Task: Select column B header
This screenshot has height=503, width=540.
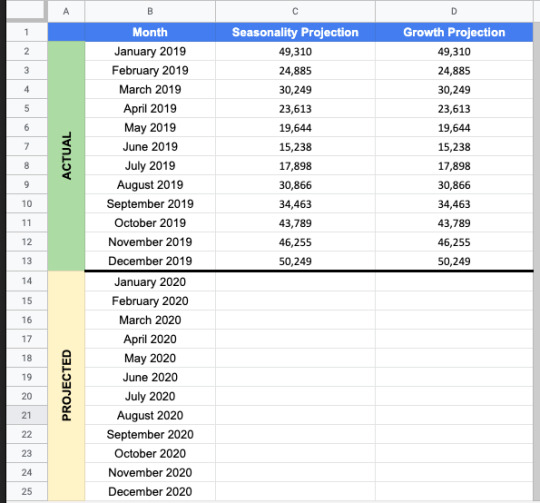Action: coord(150,11)
